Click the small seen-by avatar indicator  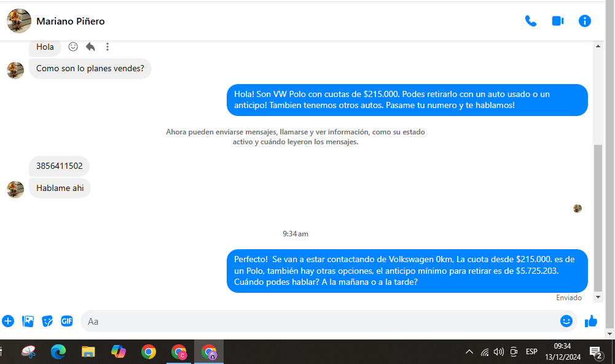point(578,209)
